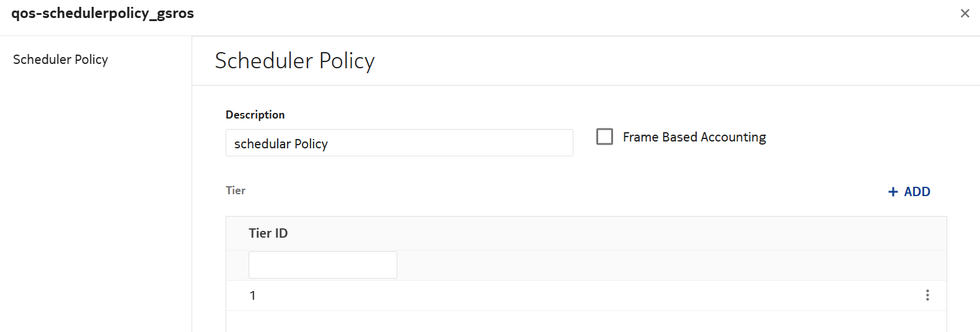Viewport: 980px width, 332px height.
Task: Click blank space in Tier ID header row
Action: click(620, 233)
